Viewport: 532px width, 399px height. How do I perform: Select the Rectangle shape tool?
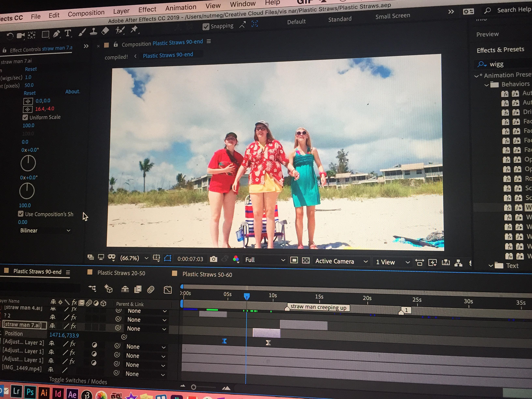(45, 34)
